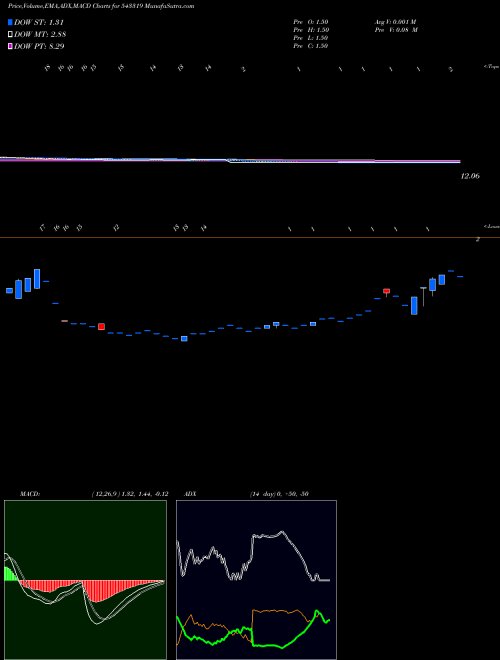Select the 'DOW ST: 1.31' legend text
This screenshot has width=500, height=660.
(x=39, y=22)
